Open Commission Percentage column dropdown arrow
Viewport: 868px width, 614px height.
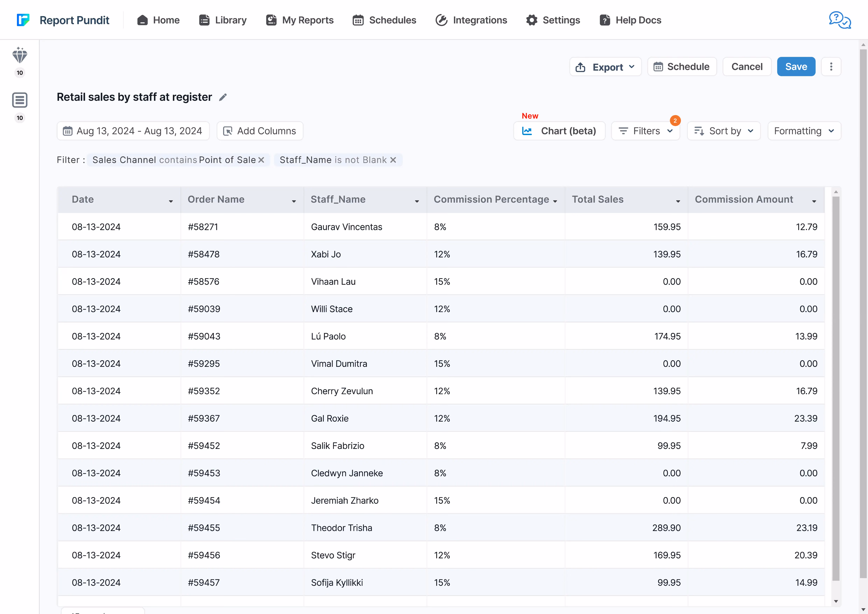pyautogui.click(x=555, y=201)
